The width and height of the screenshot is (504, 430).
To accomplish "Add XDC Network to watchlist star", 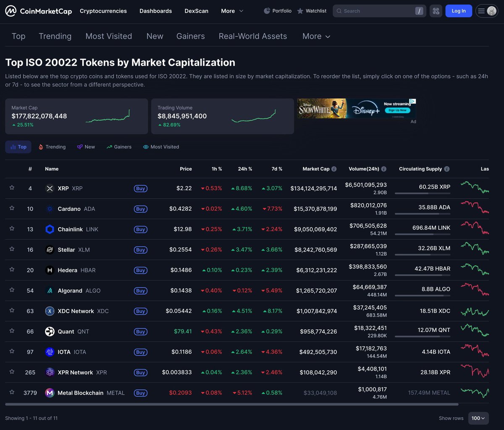I will [12, 310].
